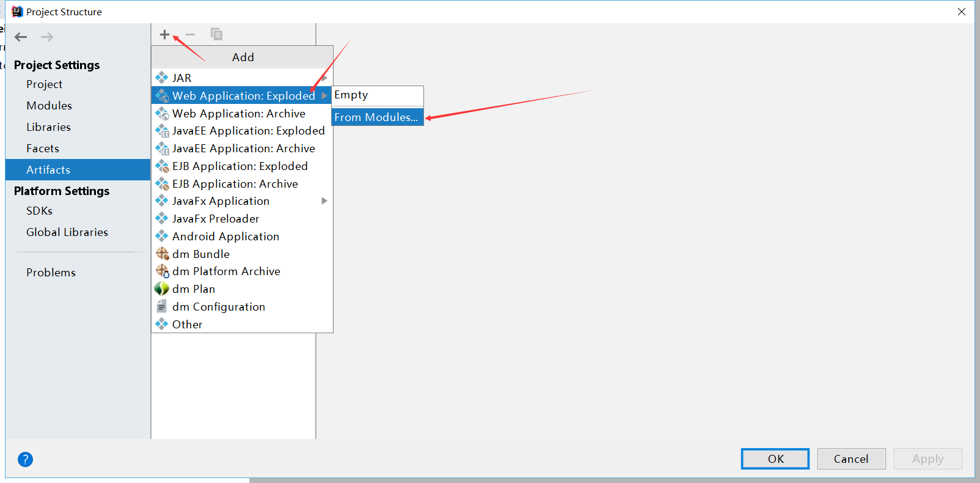This screenshot has height=483, width=980.
Task: Choose Web Application: Archive menu entry
Action: 242,113
